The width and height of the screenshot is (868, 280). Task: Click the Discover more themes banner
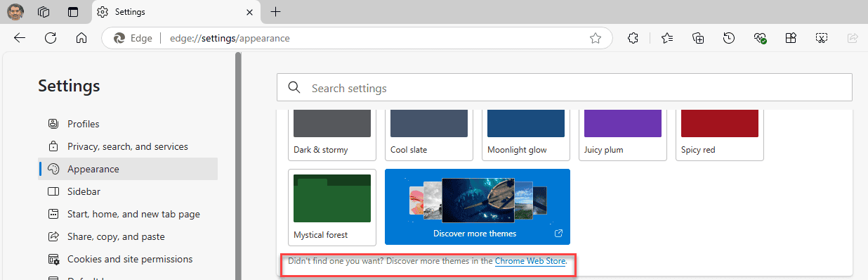[478, 207]
